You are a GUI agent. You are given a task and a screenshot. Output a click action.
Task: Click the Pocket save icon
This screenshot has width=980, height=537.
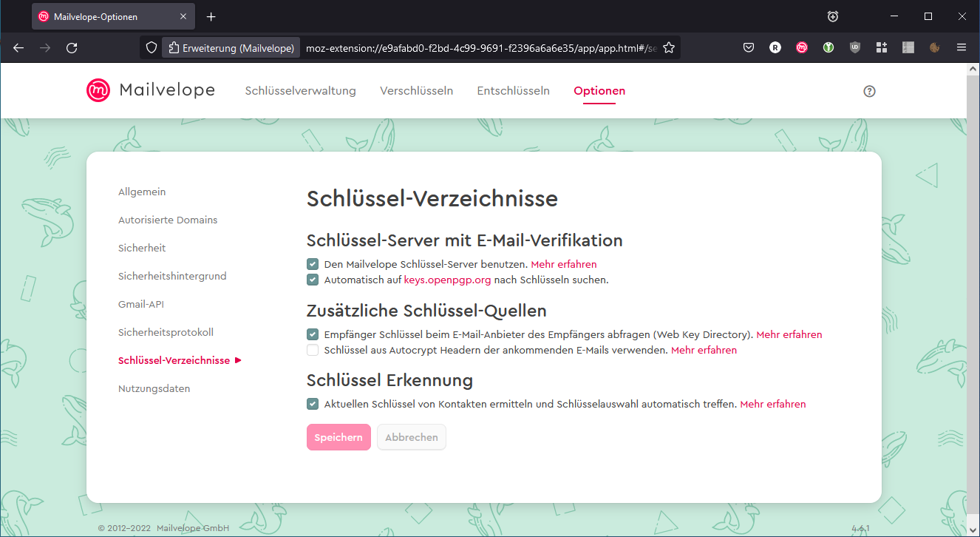(x=749, y=47)
